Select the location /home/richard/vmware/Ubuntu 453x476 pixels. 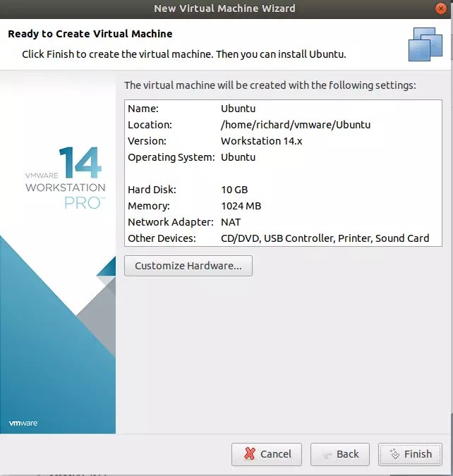pyautogui.click(x=296, y=125)
